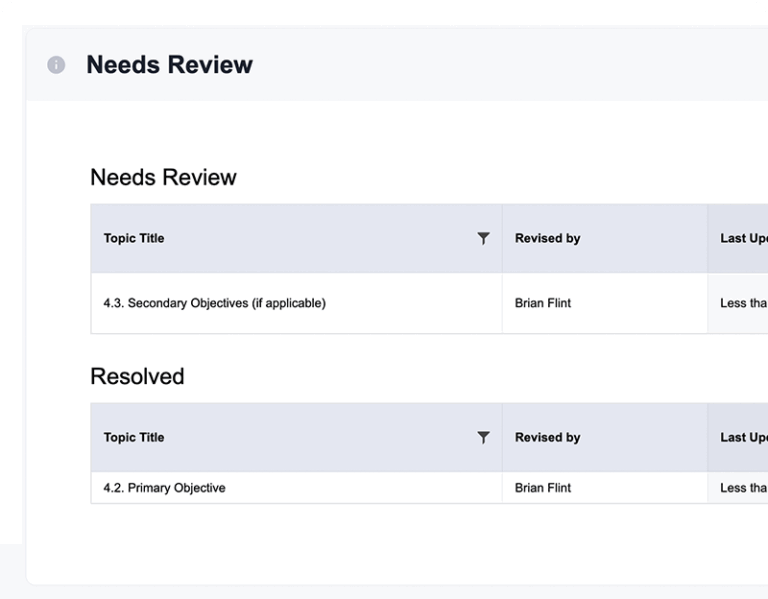Viewport: 768px width, 599px height.
Task: Click the Resolved section heading
Action: point(137,377)
